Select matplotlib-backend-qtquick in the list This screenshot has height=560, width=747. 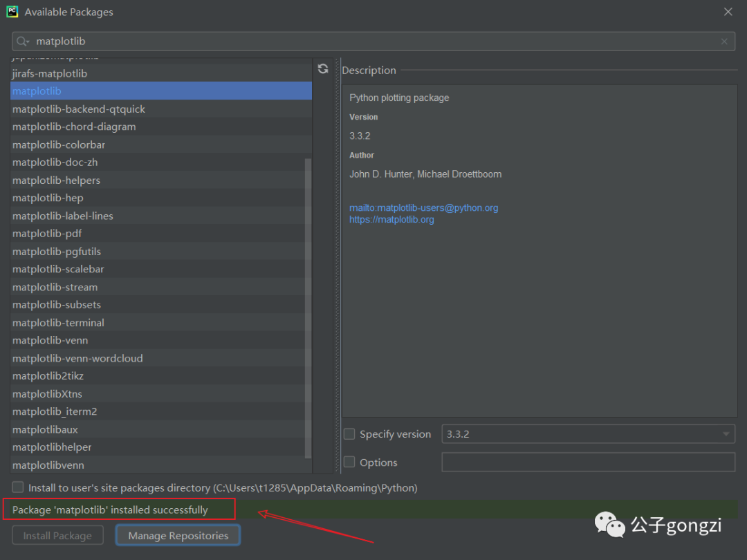[x=161, y=109]
